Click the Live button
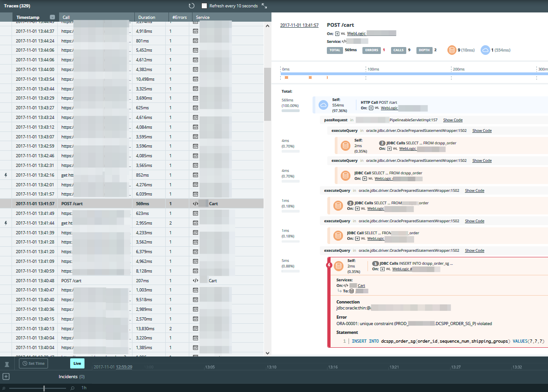Screen dimensions: 548x392 pos(77,363)
